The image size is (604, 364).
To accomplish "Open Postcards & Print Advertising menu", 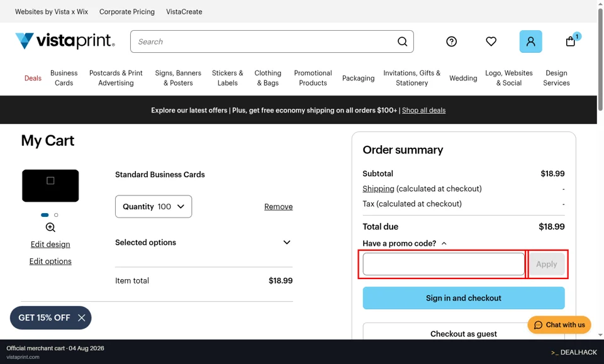I will tap(116, 78).
